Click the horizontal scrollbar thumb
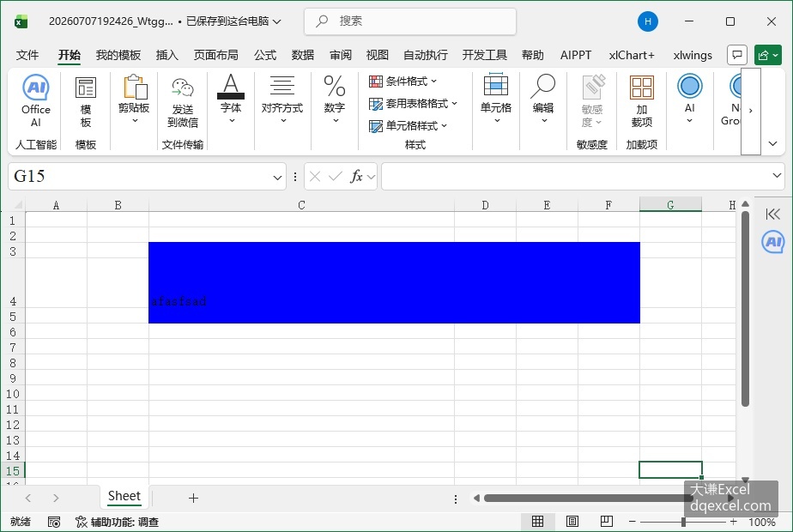 pyautogui.click(x=588, y=499)
